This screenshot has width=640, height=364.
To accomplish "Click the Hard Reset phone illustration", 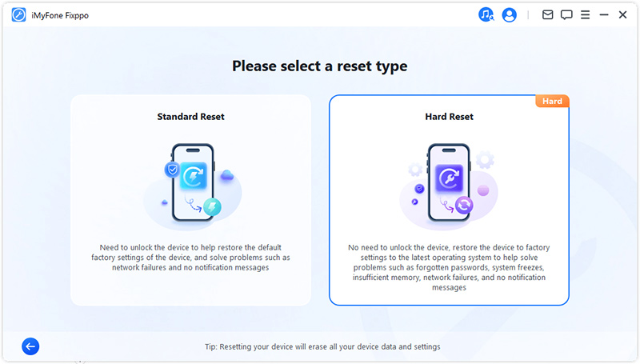I will point(449,186).
